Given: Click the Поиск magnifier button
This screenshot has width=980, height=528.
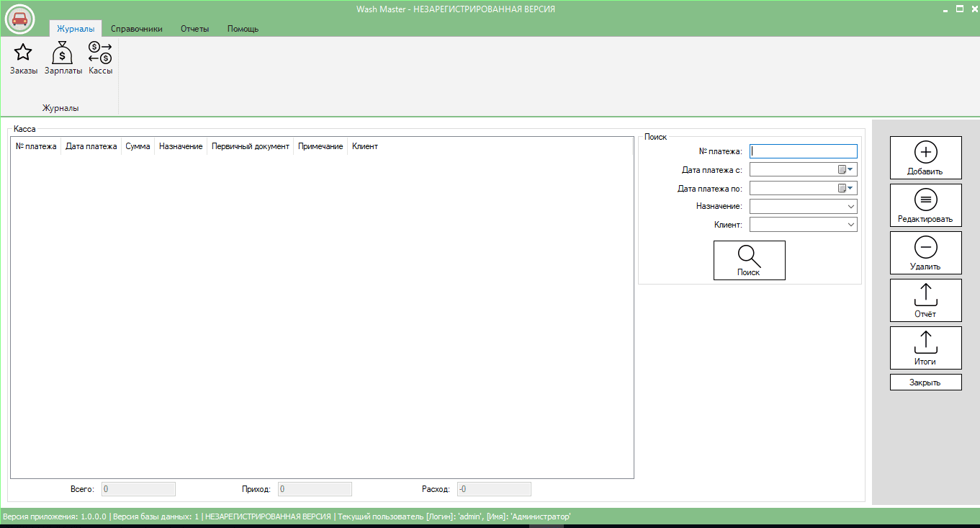Looking at the screenshot, I should [x=749, y=260].
